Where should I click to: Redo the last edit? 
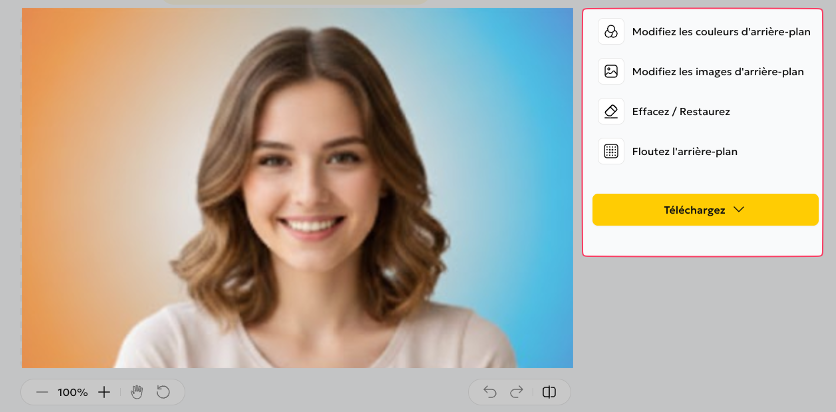517,392
